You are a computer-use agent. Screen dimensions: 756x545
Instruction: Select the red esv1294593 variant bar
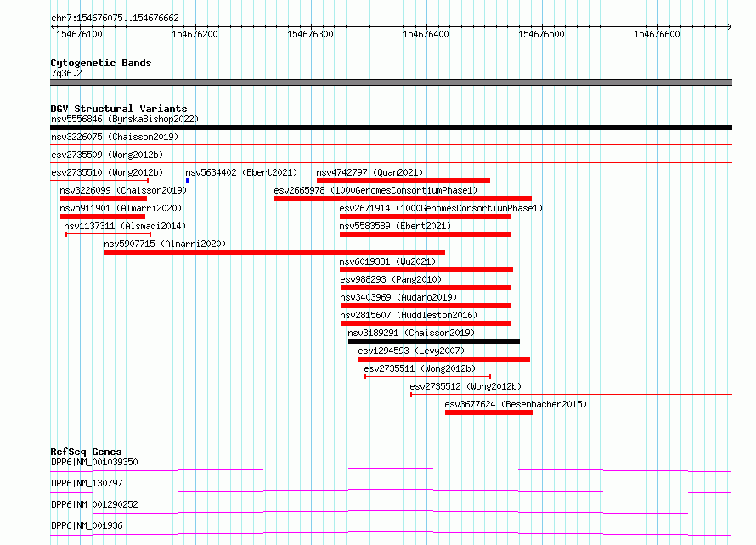[444, 359]
